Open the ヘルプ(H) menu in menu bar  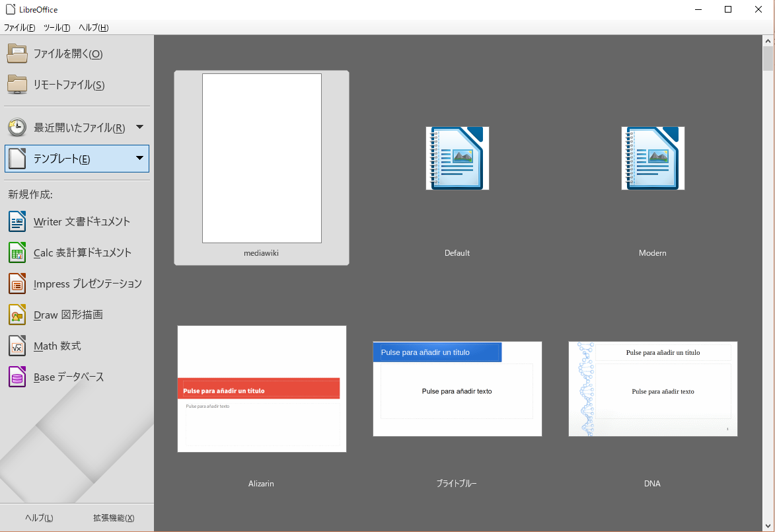tap(93, 28)
